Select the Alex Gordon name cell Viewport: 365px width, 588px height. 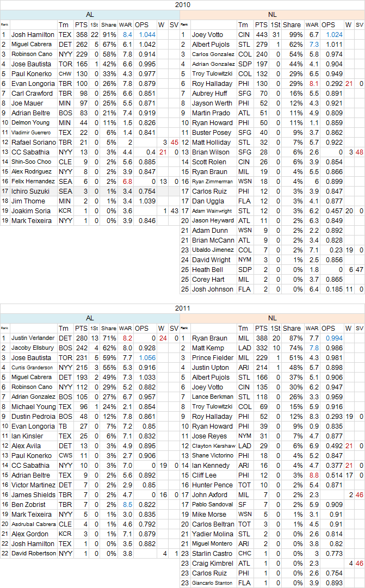coord(33,534)
